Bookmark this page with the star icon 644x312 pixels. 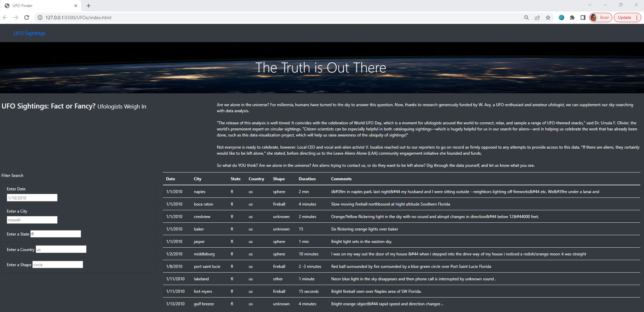coord(548,18)
